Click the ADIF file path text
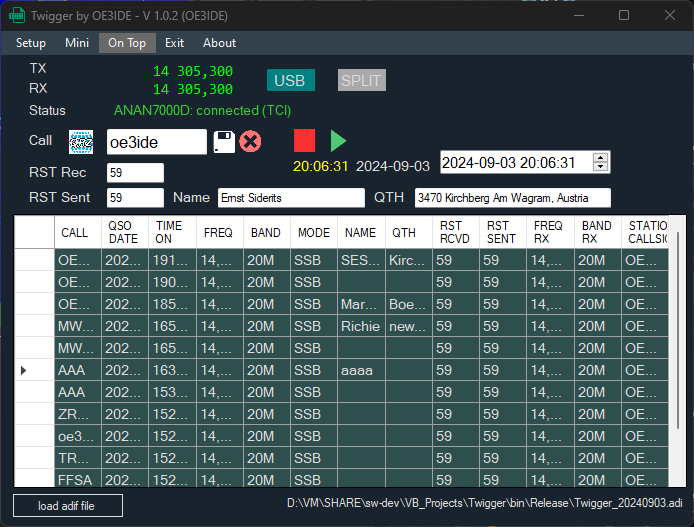Screen dimensions: 694x527 coord(484,503)
